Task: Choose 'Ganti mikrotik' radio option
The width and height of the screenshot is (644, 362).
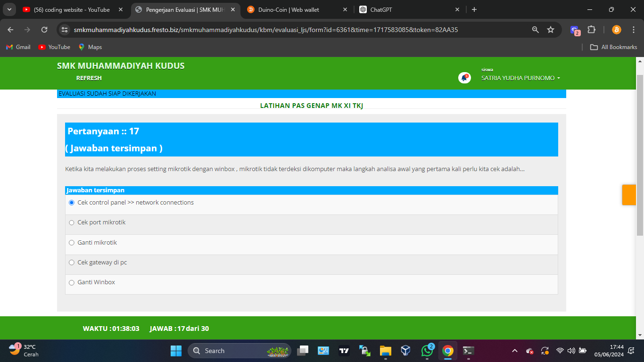Action: pos(72,243)
